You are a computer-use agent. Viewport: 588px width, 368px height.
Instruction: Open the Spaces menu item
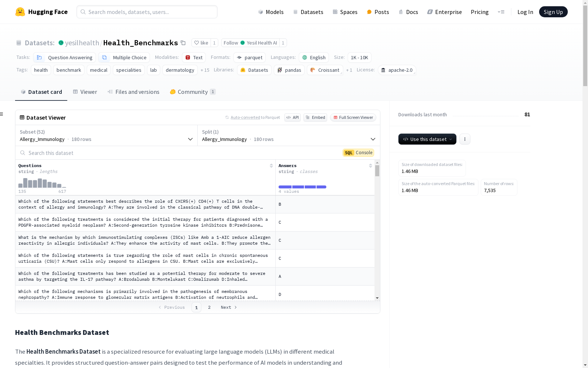345,12
